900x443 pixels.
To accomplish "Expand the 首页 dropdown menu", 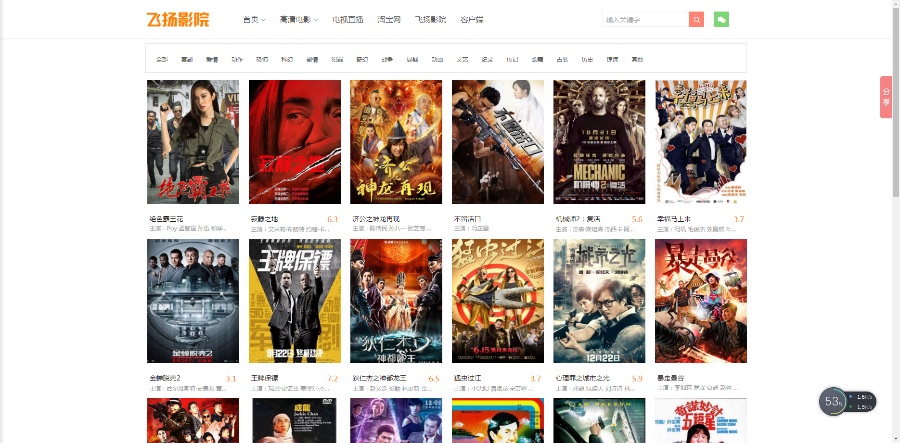I will [x=254, y=20].
